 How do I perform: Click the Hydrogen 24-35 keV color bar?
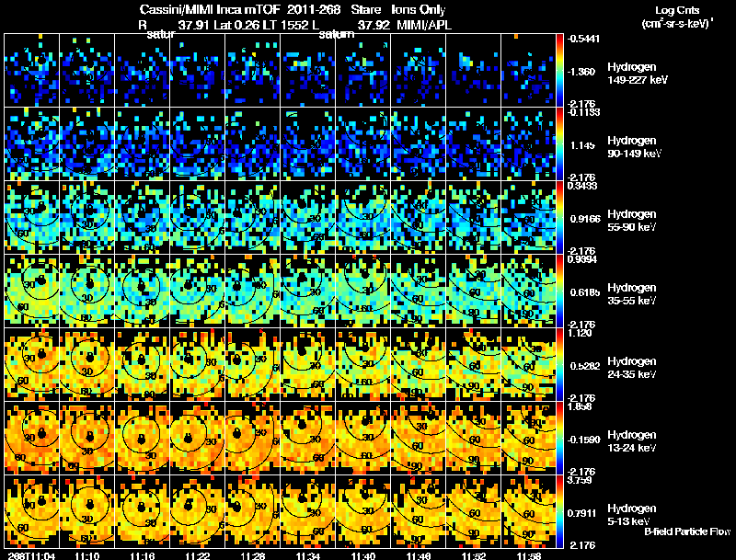tap(559, 364)
